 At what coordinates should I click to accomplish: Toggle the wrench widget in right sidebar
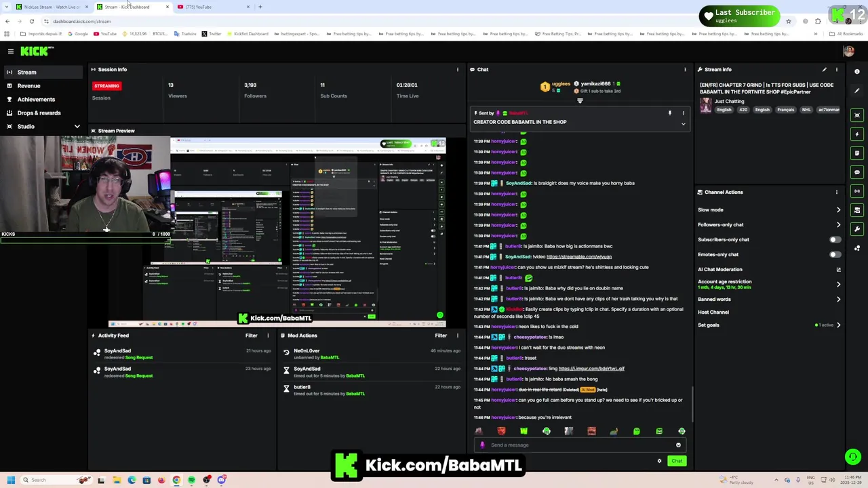pos(857,229)
